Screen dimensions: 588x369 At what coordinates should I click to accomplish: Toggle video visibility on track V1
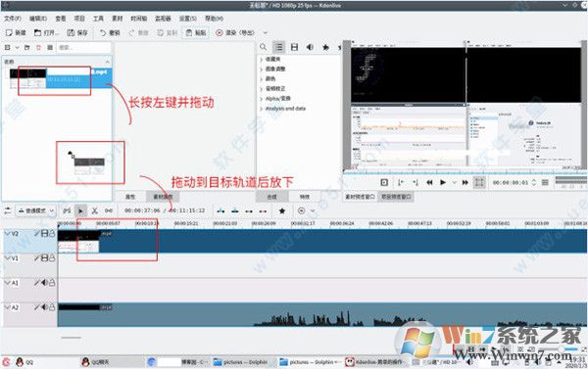[45, 257]
